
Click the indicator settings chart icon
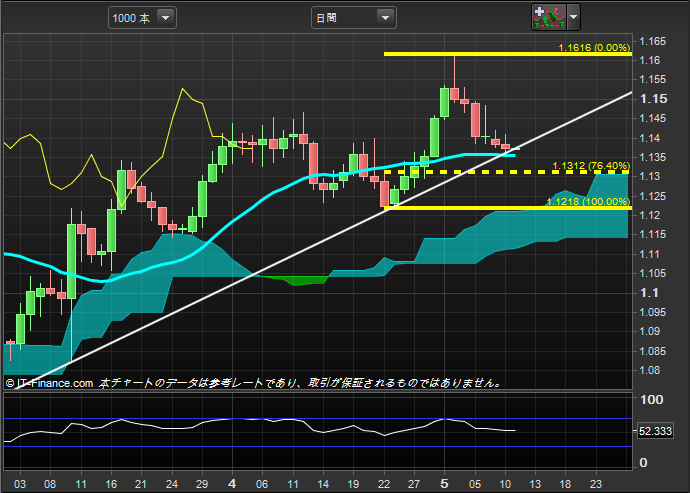pos(549,17)
